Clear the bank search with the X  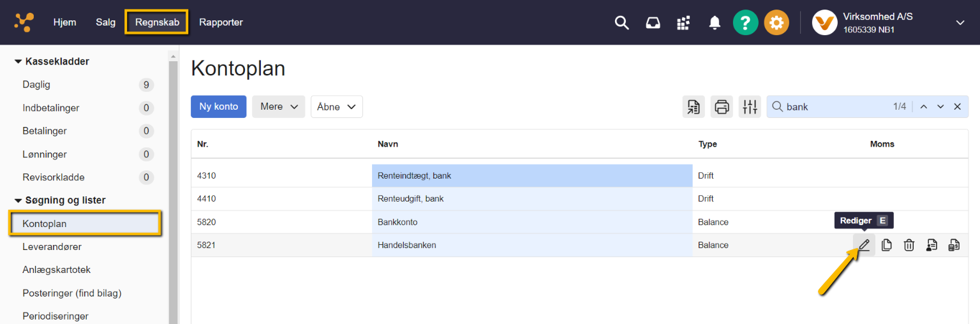[x=957, y=107]
